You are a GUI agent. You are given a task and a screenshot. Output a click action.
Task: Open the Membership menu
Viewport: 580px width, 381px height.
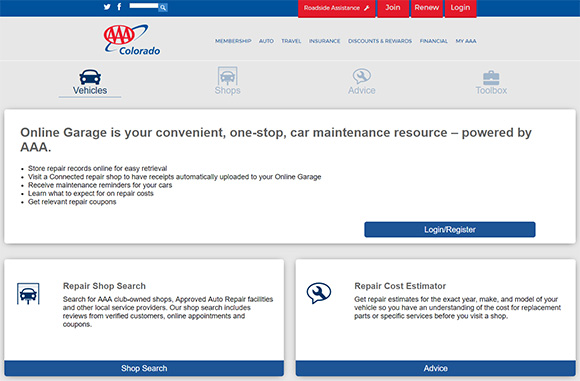click(x=233, y=41)
